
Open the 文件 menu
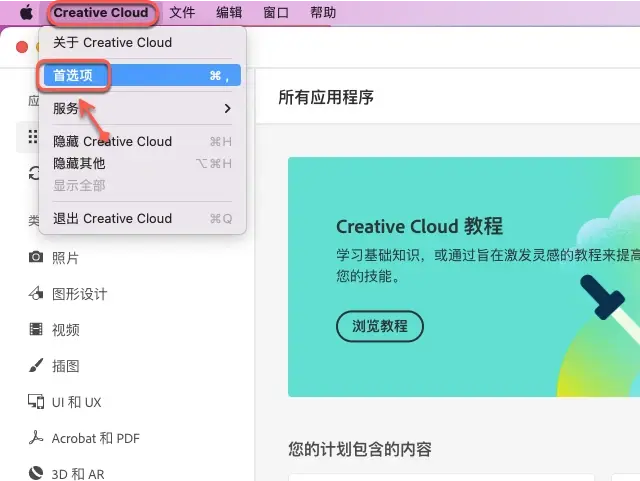pos(182,13)
